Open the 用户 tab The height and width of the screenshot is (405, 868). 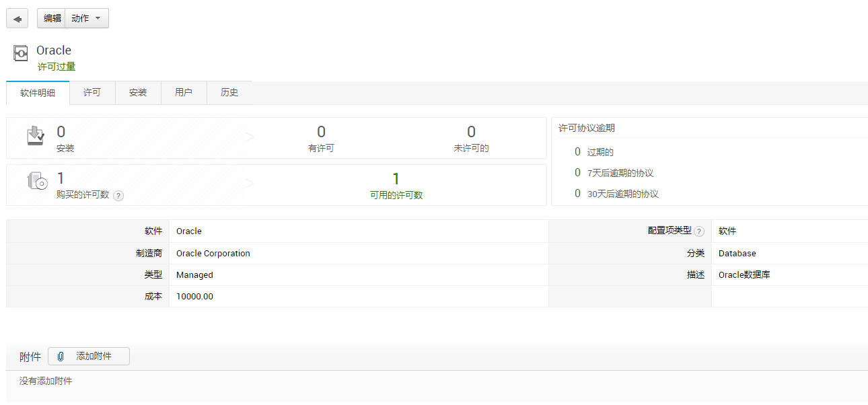tap(184, 93)
